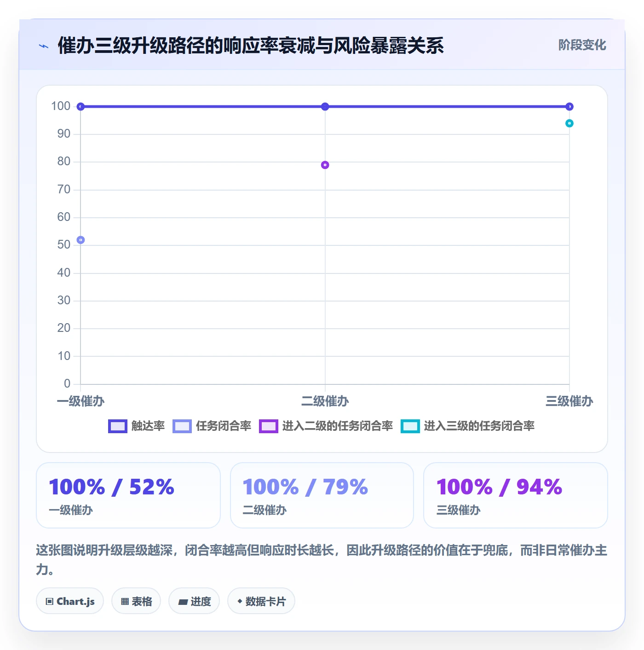The height and width of the screenshot is (650, 644).
Task: Click the 阶段变化 label in the header
Action: click(x=582, y=45)
